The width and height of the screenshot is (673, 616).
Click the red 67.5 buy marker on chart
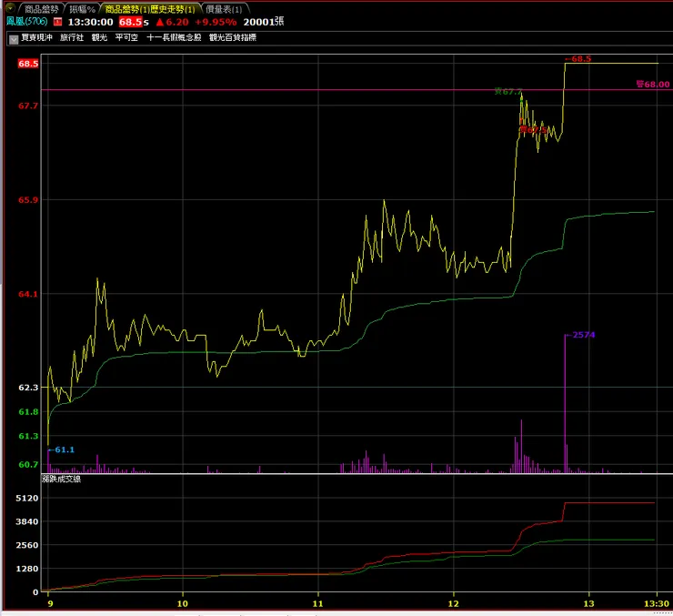pos(533,130)
